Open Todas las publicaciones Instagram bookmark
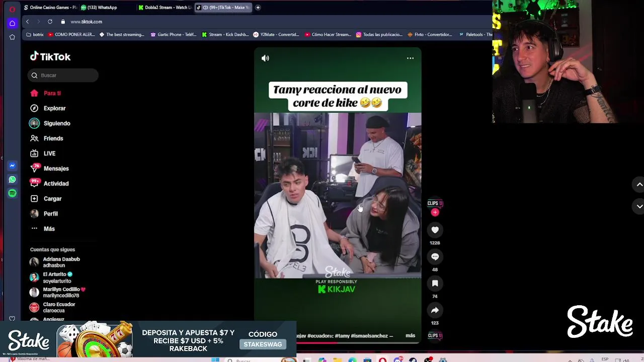644x362 pixels. point(379,35)
